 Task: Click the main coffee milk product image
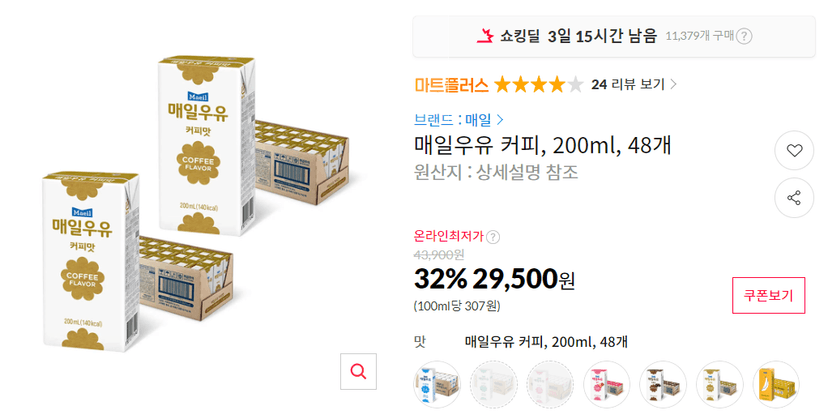click(195, 204)
